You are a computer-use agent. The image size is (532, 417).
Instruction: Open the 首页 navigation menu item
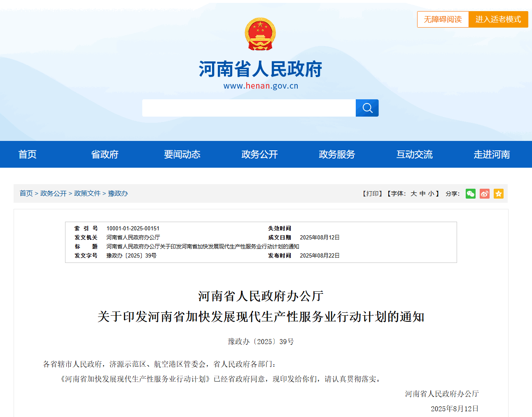28,155
